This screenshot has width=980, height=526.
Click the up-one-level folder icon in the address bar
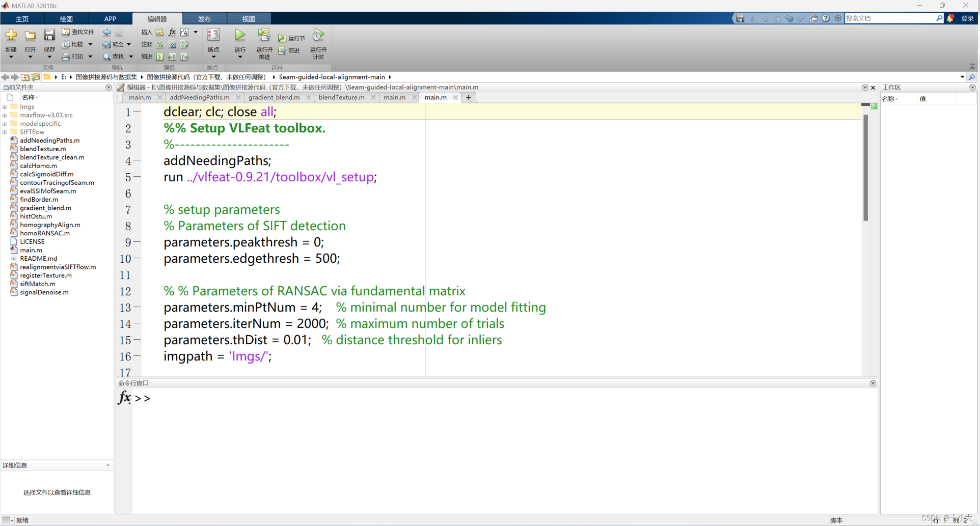pos(25,77)
